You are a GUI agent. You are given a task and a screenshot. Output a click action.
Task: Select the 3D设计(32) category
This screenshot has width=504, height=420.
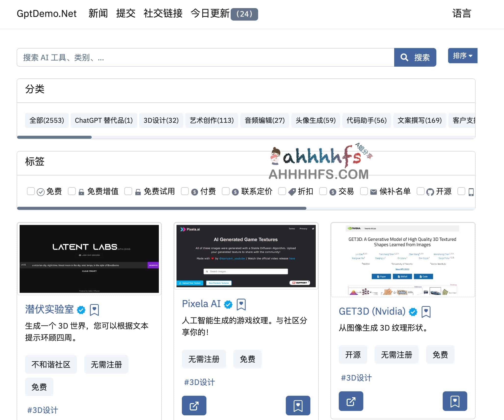(161, 120)
